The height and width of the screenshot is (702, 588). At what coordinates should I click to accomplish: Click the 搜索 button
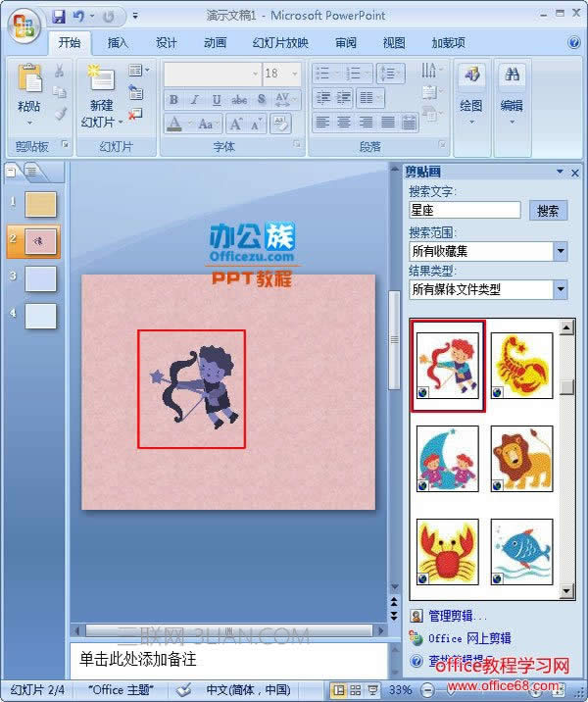(548, 211)
